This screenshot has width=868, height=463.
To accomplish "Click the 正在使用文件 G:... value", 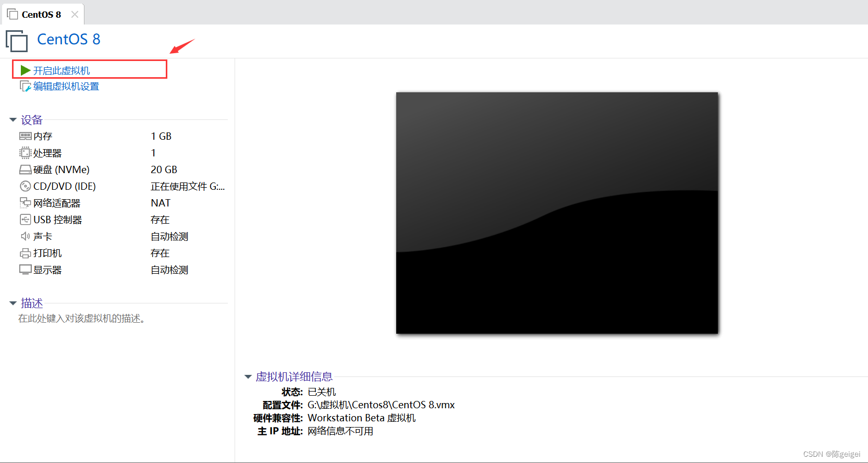I will click(188, 186).
